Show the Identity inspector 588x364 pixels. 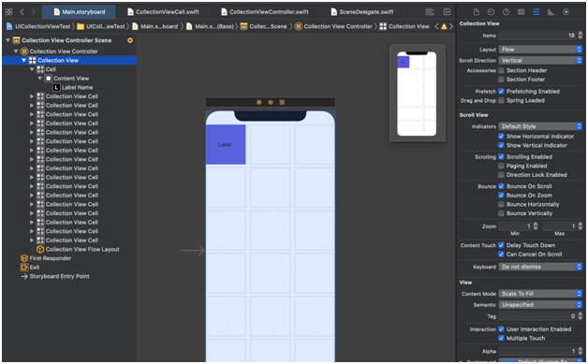point(522,12)
